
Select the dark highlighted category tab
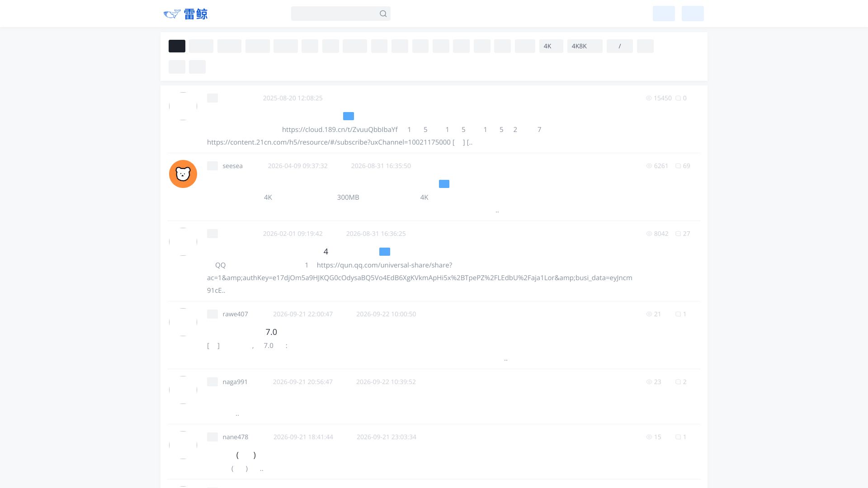177,46
